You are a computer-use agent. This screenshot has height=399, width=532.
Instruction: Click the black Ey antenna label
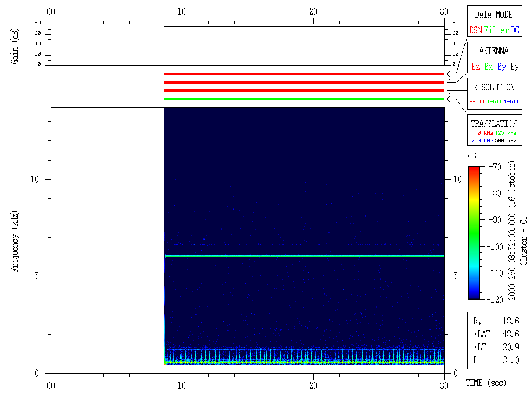514,66
